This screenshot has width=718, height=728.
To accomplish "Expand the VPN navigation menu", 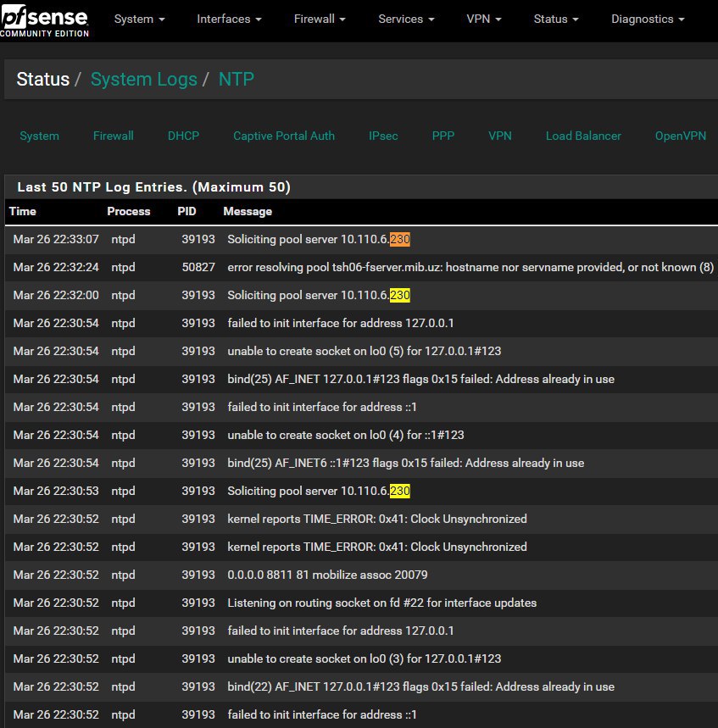I will tap(484, 19).
